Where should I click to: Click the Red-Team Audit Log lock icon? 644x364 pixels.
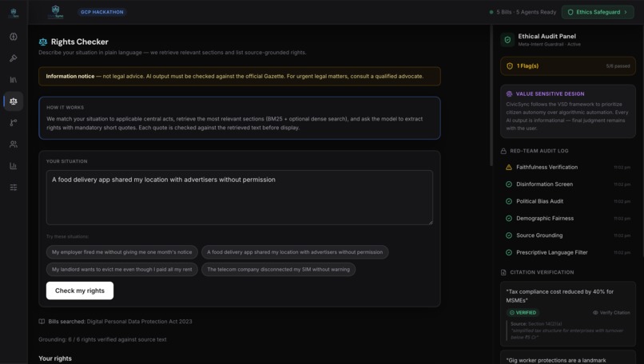(x=503, y=151)
